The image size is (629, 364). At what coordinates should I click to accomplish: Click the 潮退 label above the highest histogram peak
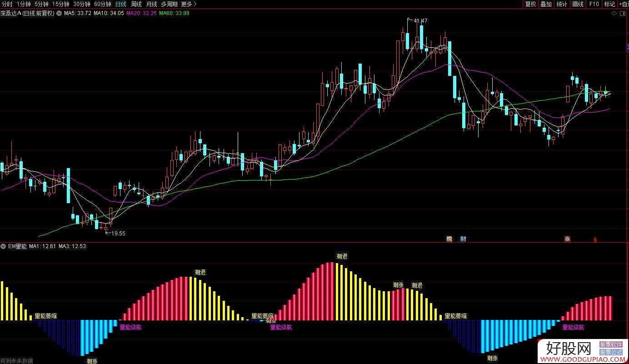342,257
